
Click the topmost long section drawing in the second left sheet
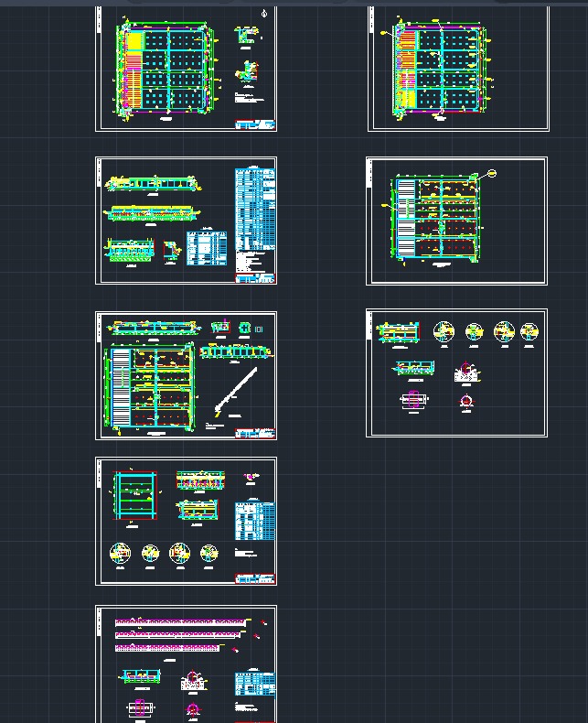coord(153,184)
